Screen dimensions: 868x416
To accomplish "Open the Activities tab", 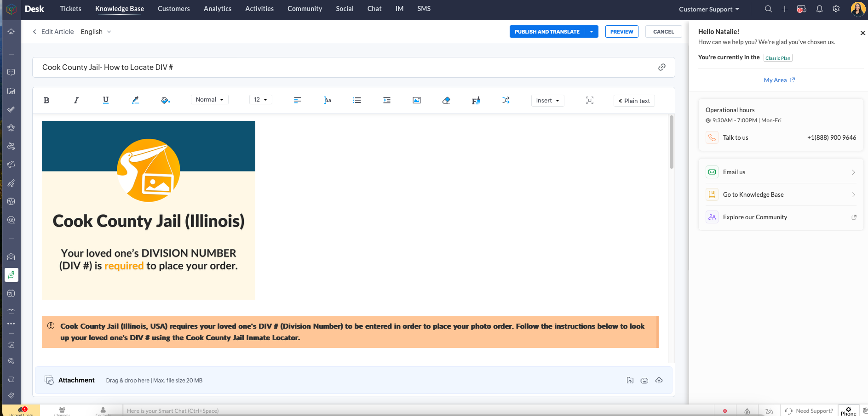I will (259, 9).
